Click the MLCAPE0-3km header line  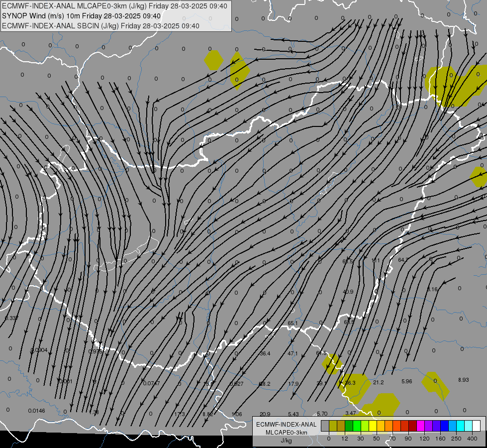point(114,6)
